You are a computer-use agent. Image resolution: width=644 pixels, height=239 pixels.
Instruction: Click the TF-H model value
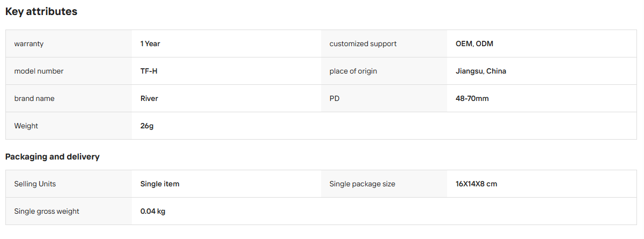149,71
